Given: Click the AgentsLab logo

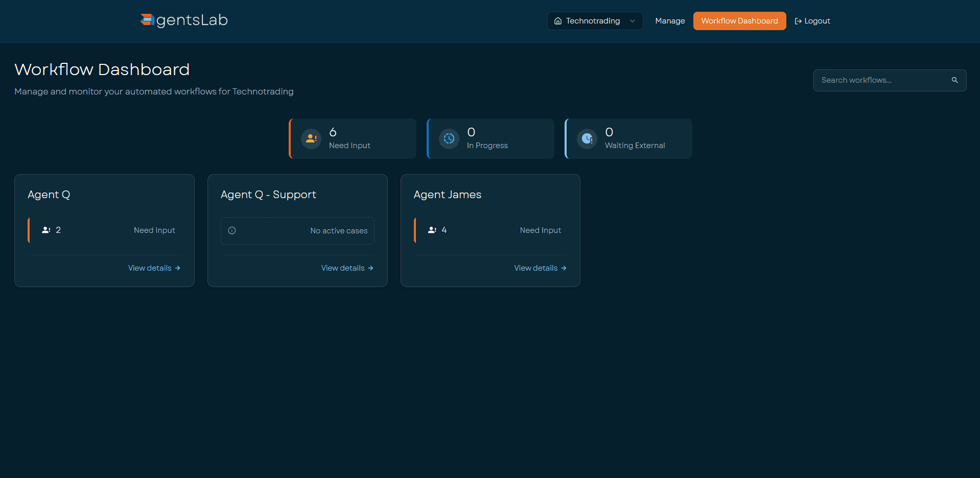Looking at the screenshot, I should point(183,20).
